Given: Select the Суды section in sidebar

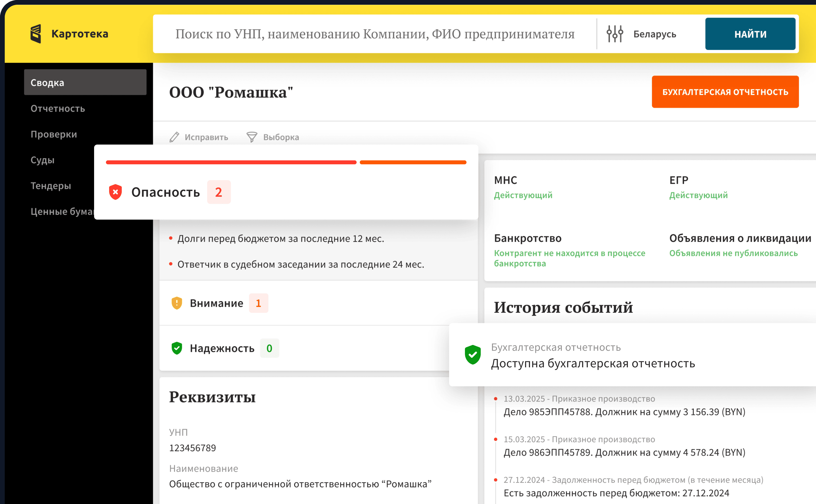Looking at the screenshot, I should 42,160.
